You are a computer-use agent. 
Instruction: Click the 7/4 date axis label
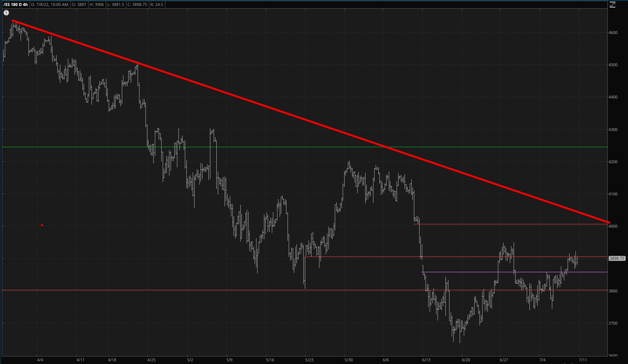point(542,360)
